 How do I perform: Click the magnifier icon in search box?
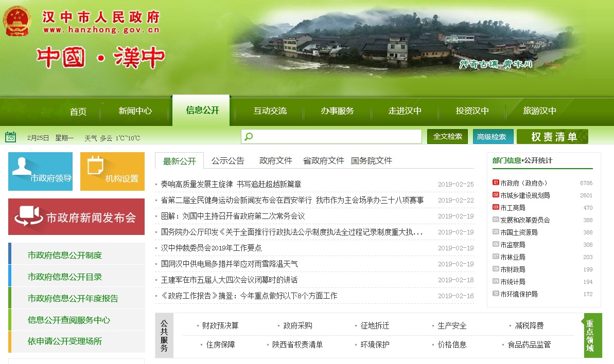249,137
